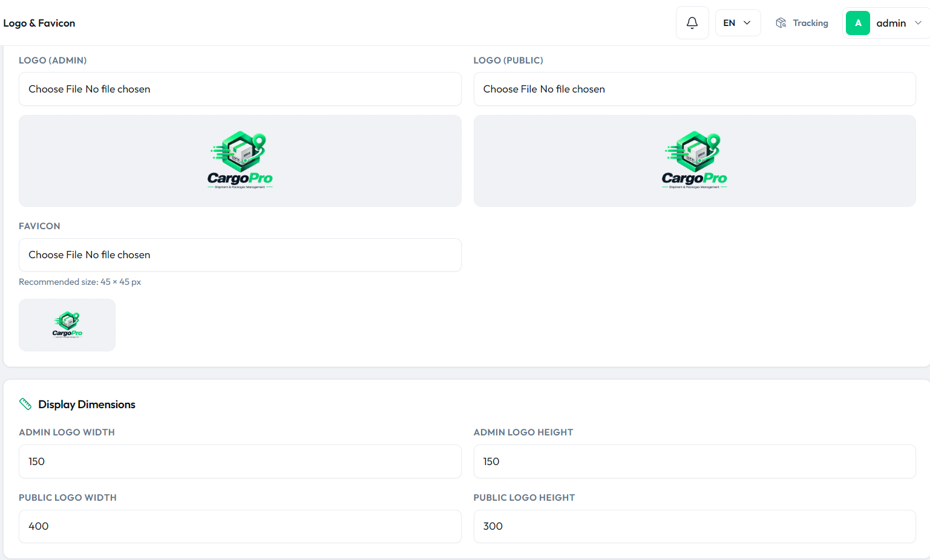The image size is (930, 560).
Task: Focus the Admin Logo Width field
Action: pos(240,461)
